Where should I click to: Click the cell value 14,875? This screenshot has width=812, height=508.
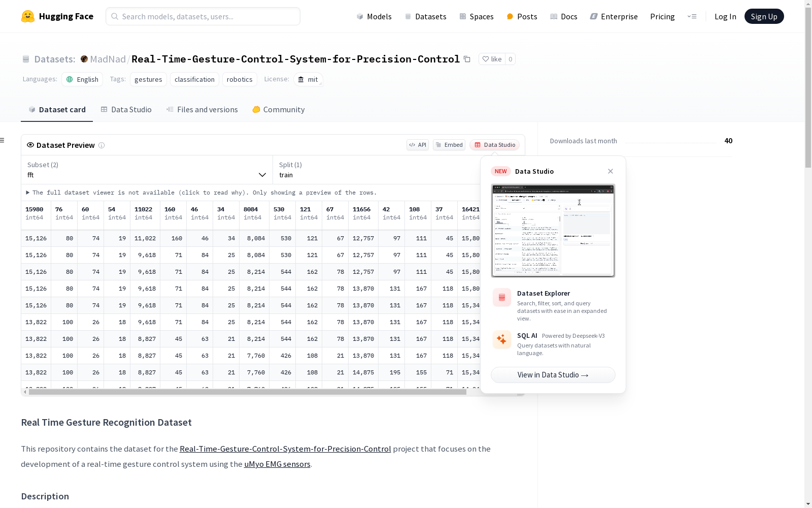click(363, 372)
